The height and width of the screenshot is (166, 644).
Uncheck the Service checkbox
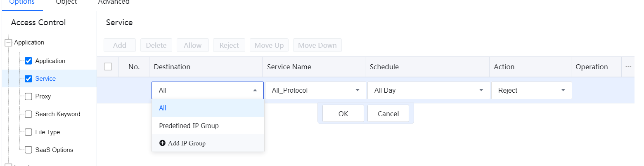pos(28,79)
